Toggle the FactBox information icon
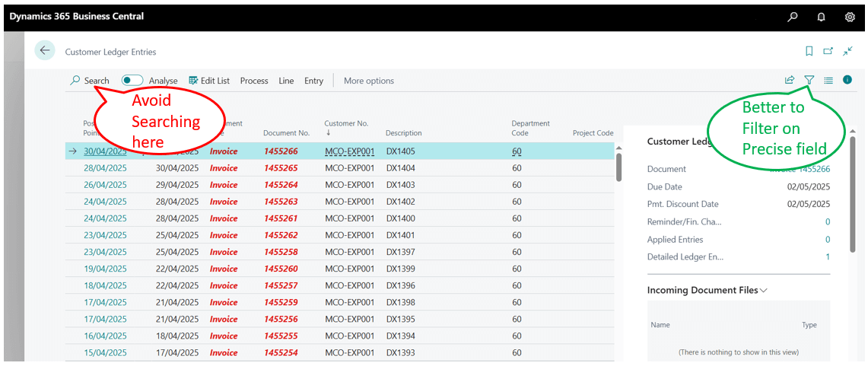This screenshot has width=868, height=366. 847,80
